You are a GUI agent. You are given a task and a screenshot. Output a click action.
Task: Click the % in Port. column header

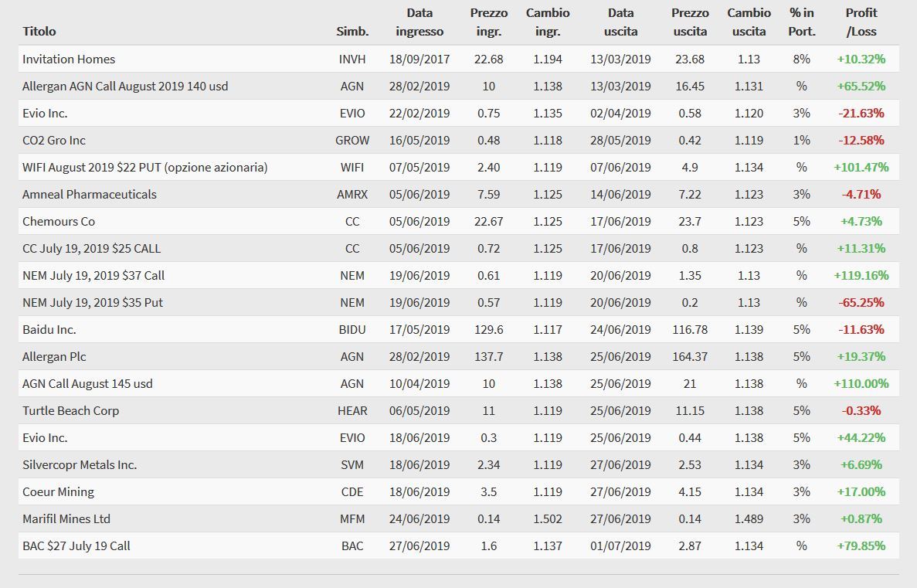(802, 22)
